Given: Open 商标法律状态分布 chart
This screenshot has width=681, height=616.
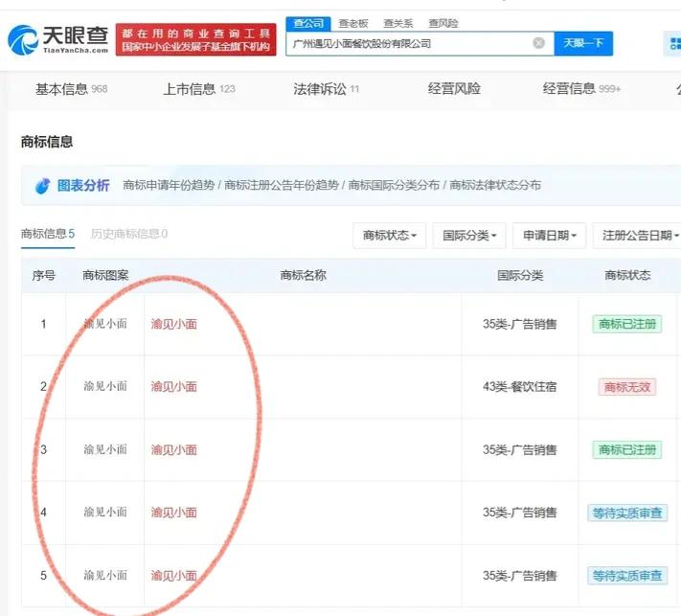Looking at the screenshot, I should [x=494, y=185].
